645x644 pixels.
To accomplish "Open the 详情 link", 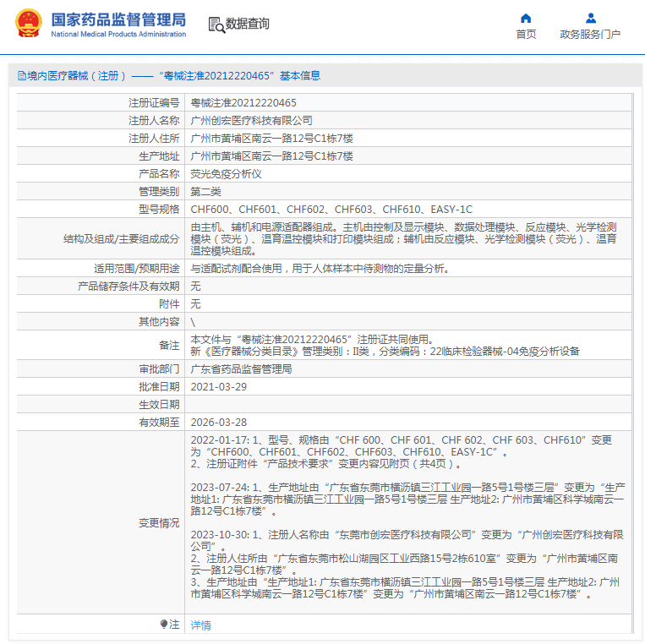I will (200, 625).
